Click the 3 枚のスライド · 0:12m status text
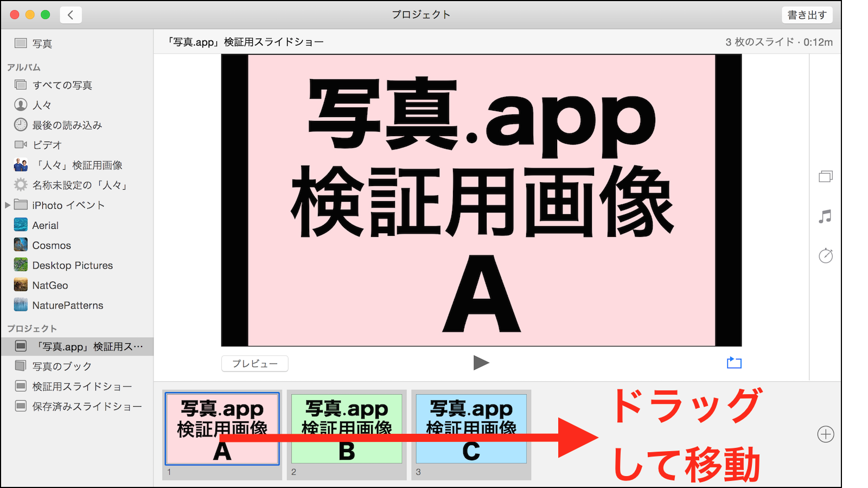The width and height of the screenshot is (868, 488). click(779, 42)
